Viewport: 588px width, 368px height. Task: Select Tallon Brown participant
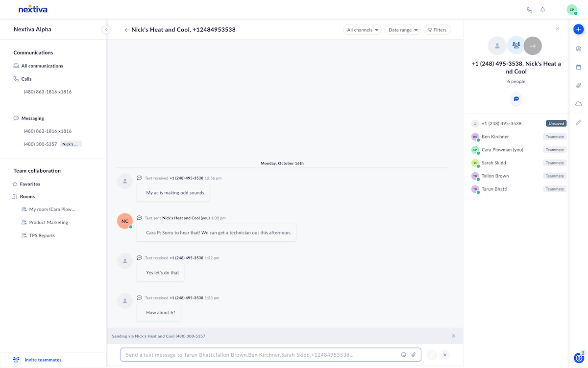click(495, 176)
